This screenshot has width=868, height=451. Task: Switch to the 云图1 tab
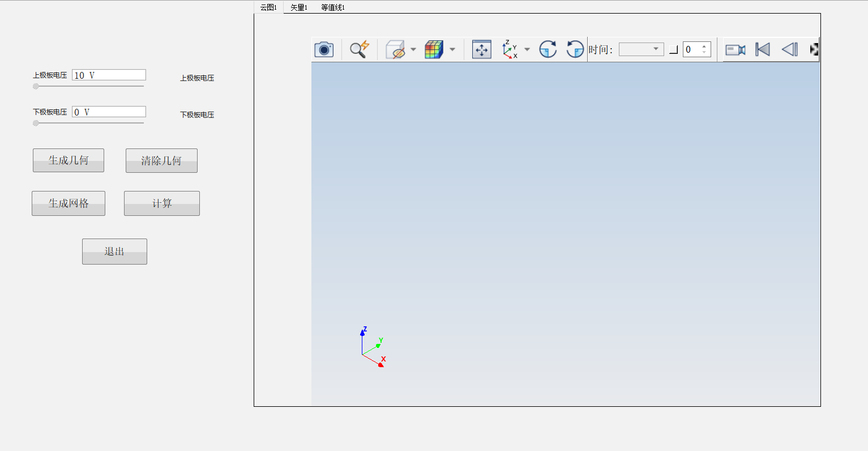pos(268,7)
